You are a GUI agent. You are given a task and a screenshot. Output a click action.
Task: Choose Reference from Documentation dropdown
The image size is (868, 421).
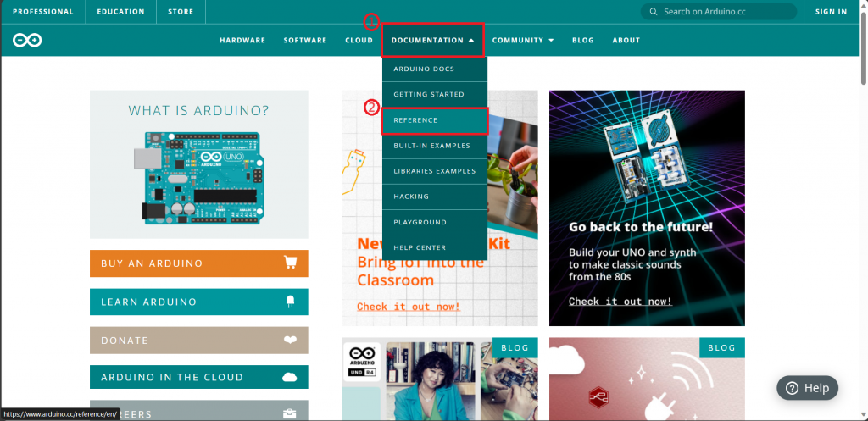coord(435,120)
